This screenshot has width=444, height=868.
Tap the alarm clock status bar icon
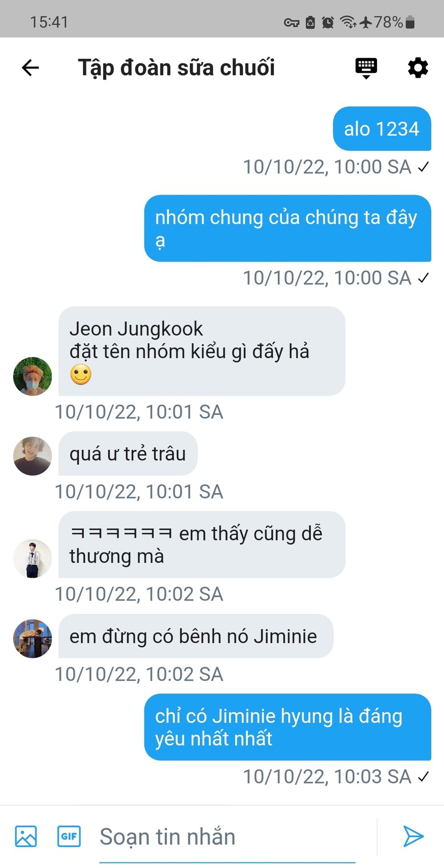[328, 22]
